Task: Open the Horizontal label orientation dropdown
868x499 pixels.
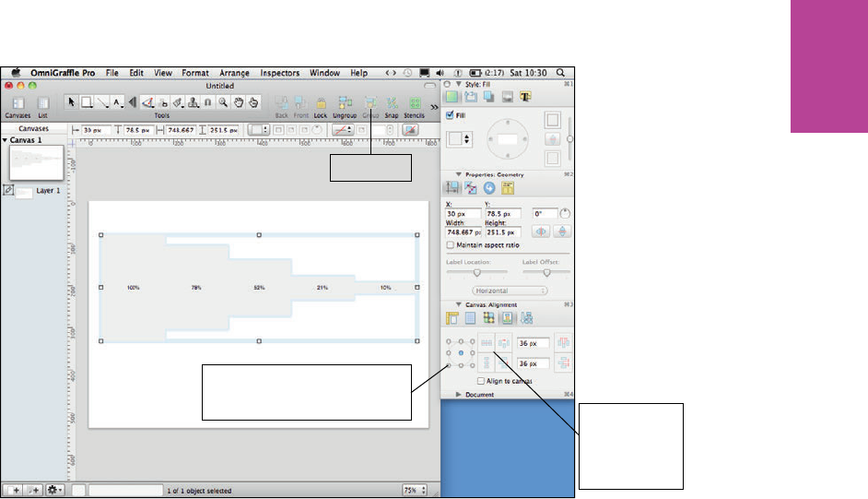Action: pos(510,291)
